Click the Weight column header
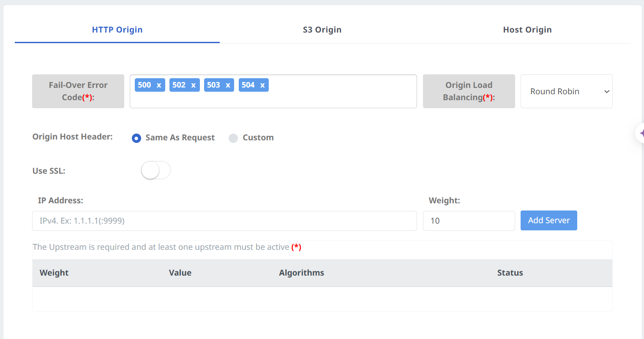The width and height of the screenshot is (644, 339). pos(54,273)
